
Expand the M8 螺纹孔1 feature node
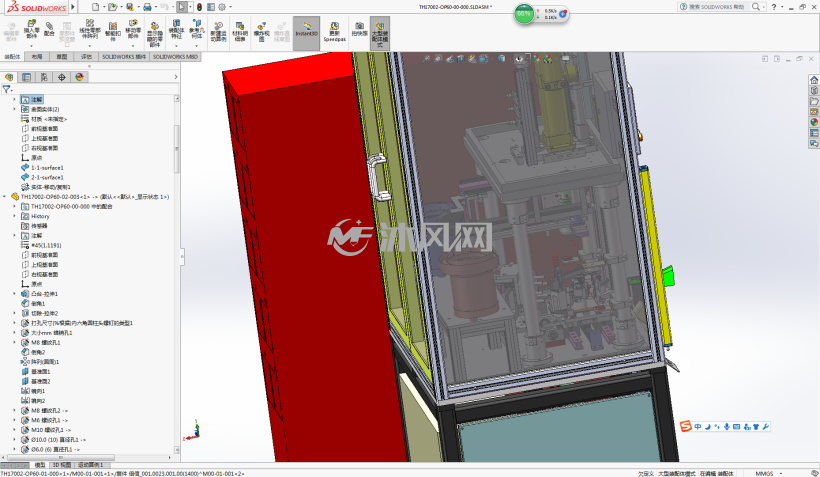coord(14,343)
